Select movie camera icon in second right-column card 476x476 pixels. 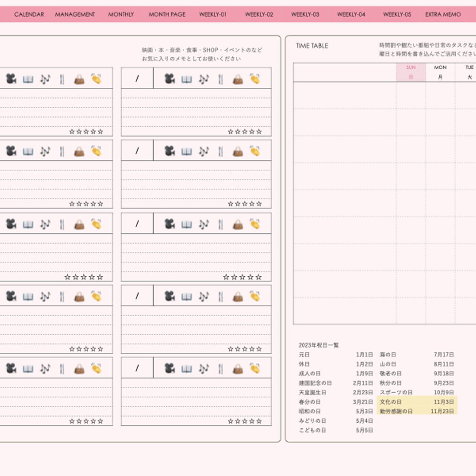point(170,151)
